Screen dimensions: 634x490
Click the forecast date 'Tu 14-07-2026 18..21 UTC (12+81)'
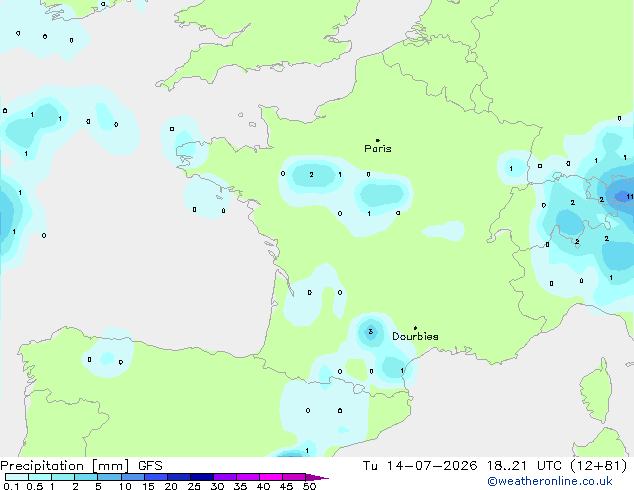[x=495, y=466]
